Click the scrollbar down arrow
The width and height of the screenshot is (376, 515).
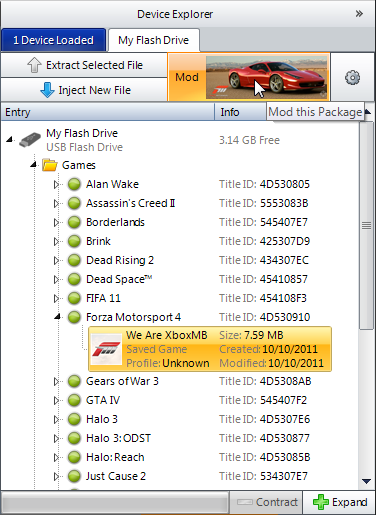point(367,481)
